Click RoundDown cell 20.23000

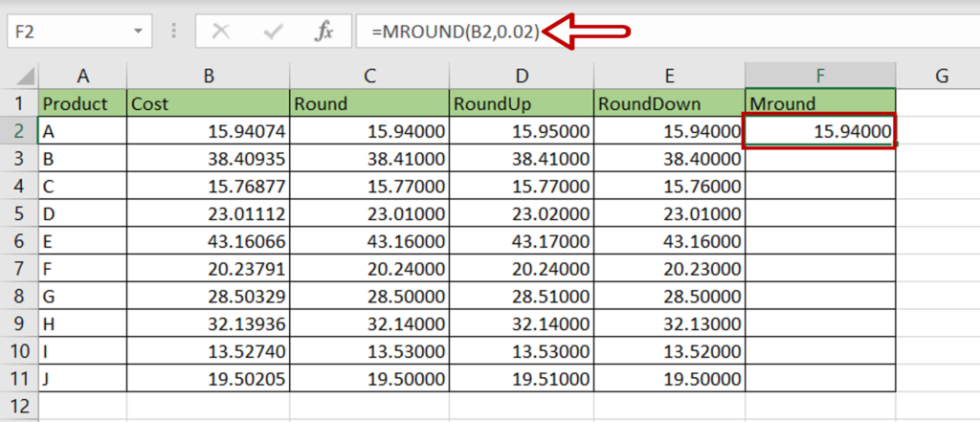[x=669, y=268]
